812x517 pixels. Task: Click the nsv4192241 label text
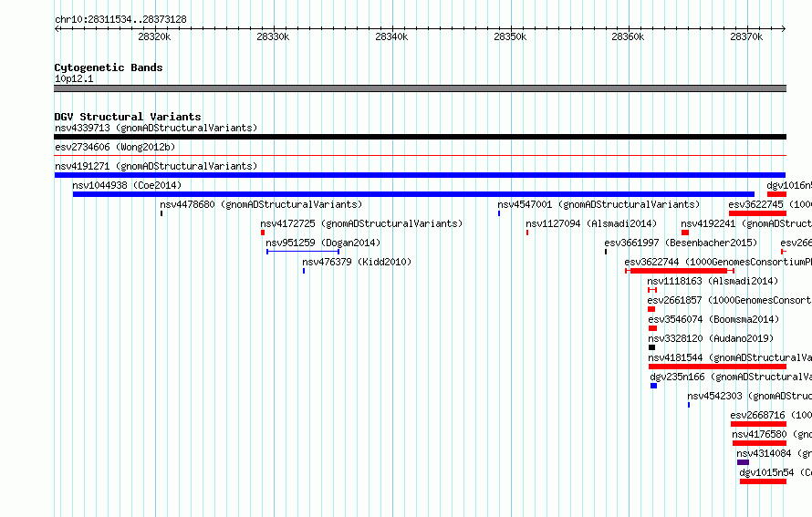tap(746, 223)
